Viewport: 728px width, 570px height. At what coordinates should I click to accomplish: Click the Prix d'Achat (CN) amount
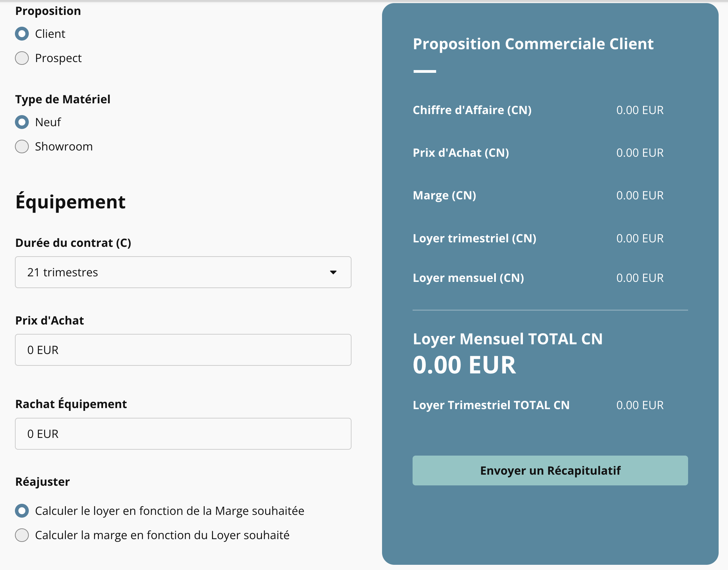pyautogui.click(x=640, y=153)
